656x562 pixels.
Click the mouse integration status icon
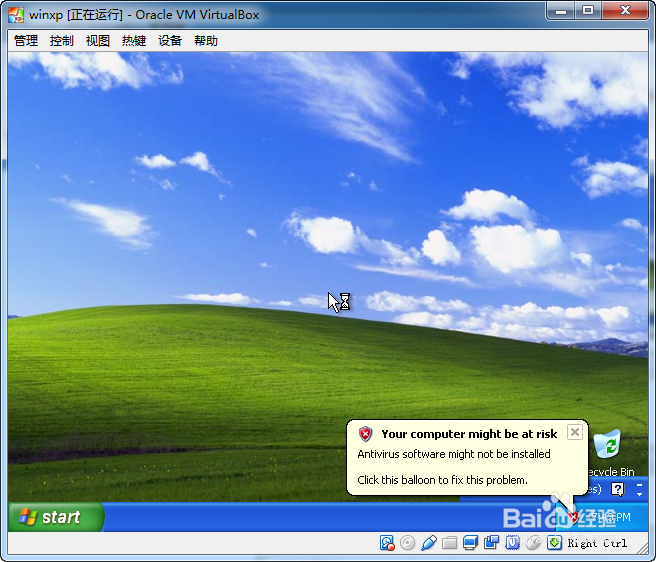(x=533, y=543)
